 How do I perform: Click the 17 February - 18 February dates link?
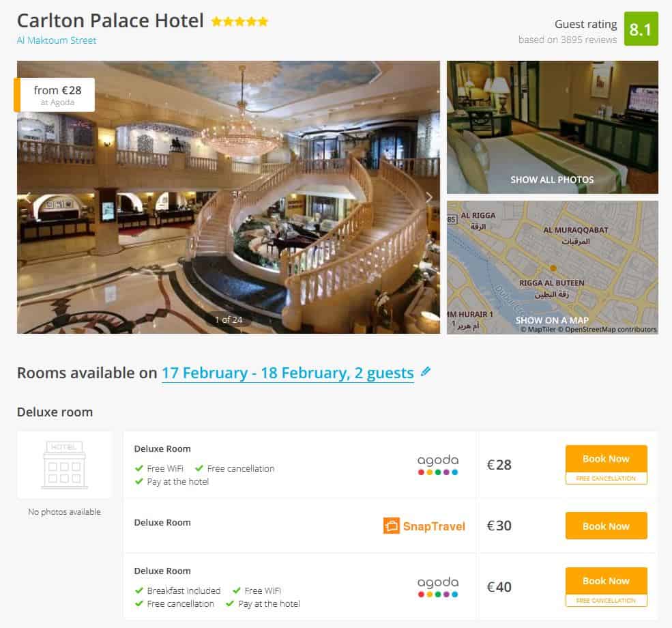click(287, 373)
